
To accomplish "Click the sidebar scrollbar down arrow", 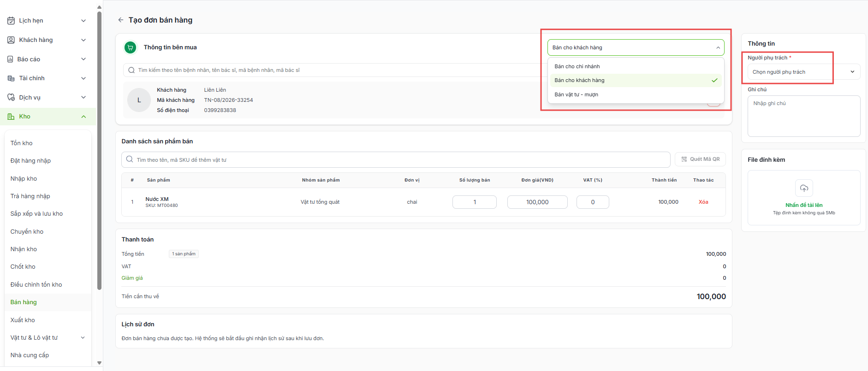I will [x=99, y=363].
